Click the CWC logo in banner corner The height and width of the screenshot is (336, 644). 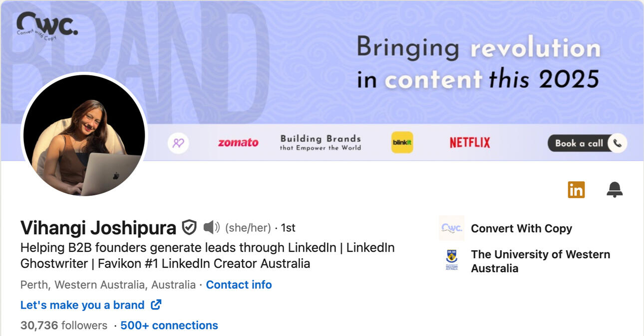[x=46, y=26]
